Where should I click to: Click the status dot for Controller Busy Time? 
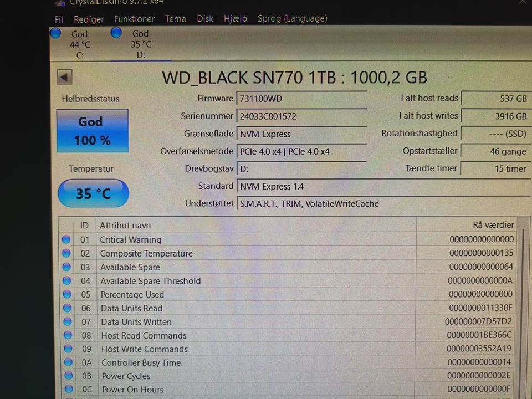(x=68, y=362)
